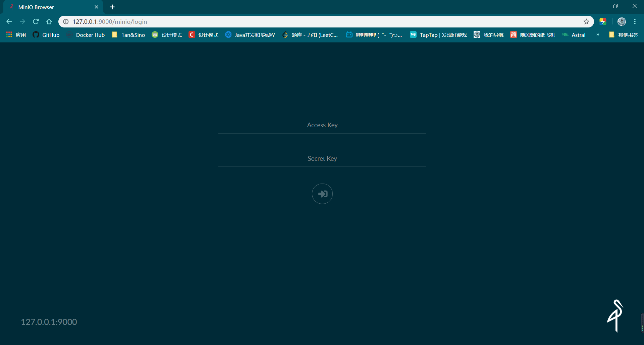Open the 其他书签 folder
The image size is (644, 345).
click(x=624, y=34)
